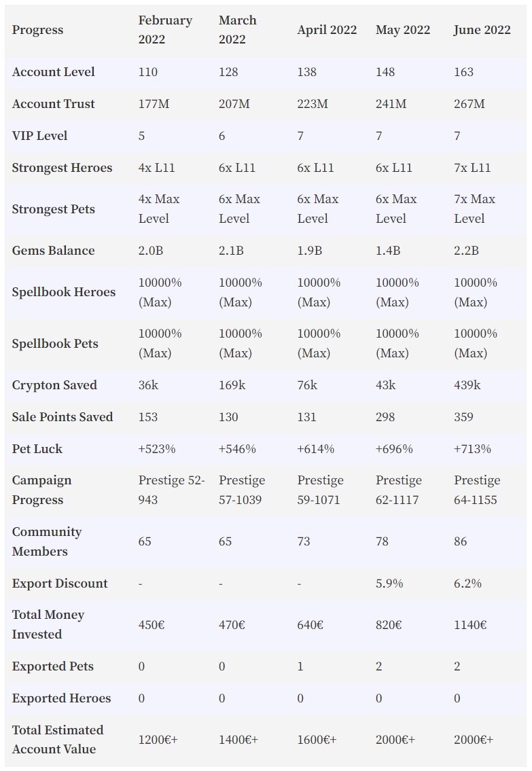The height and width of the screenshot is (771, 532).
Task: Select the VIP Level row label
Action: click(39, 136)
